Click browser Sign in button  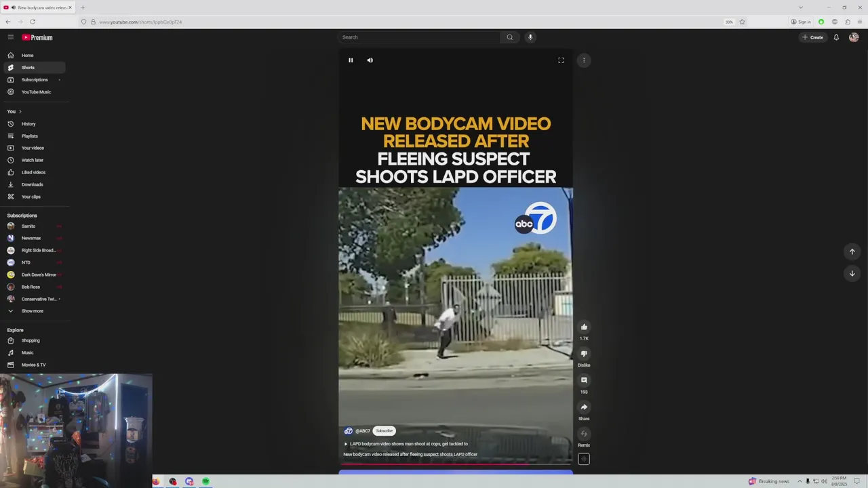tap(801, 22)
